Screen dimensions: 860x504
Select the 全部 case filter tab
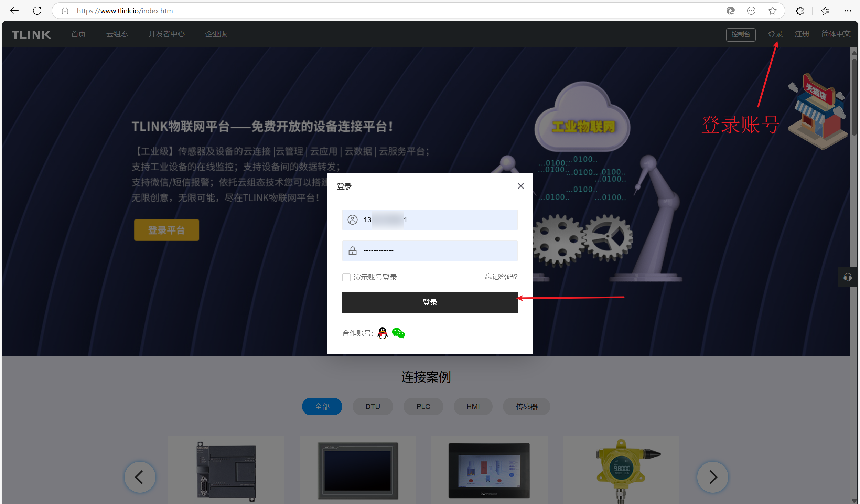(x=322, y=407)
